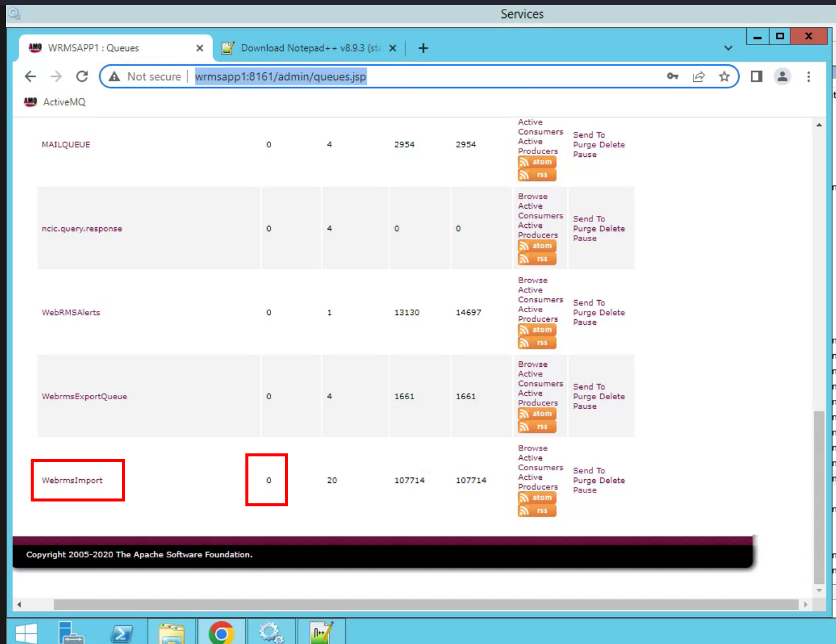Open the WebRMSAlerts queue

(71, 313)
